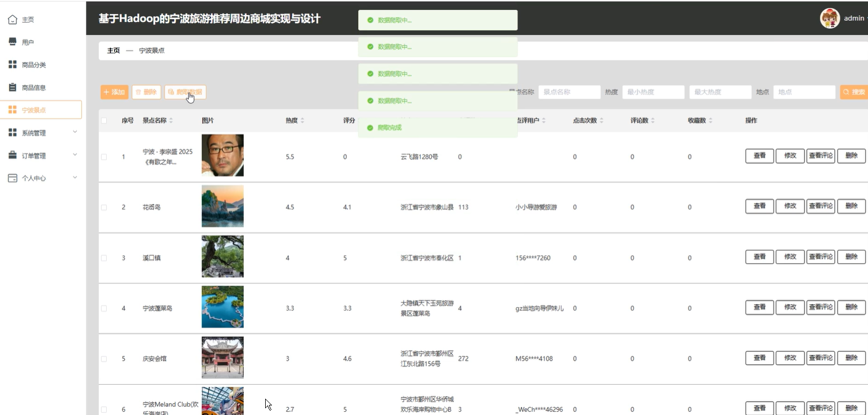This screenshot has width=868, height=415.
Task: Click the green check icon on 爬取完成 toast
Action: 370,128
